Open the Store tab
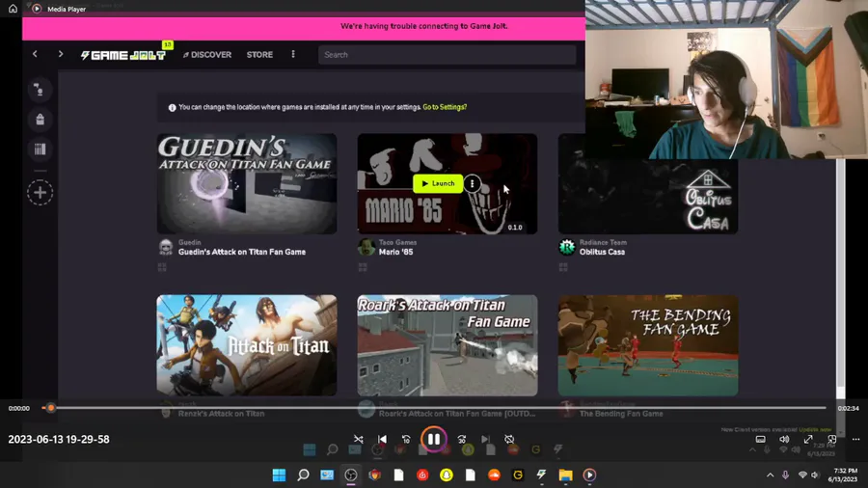Image resolution: width=868 pixels, height=488 pixels. click(x=259, y=55)
